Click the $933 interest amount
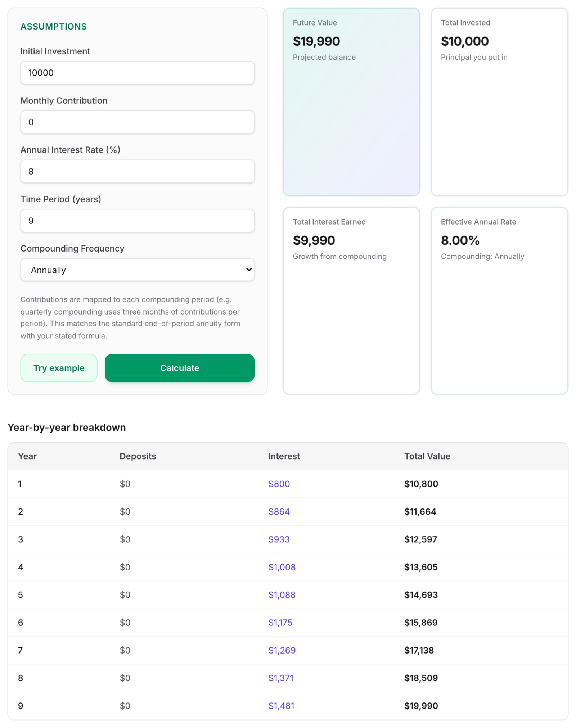 click(x=279, y=539)
